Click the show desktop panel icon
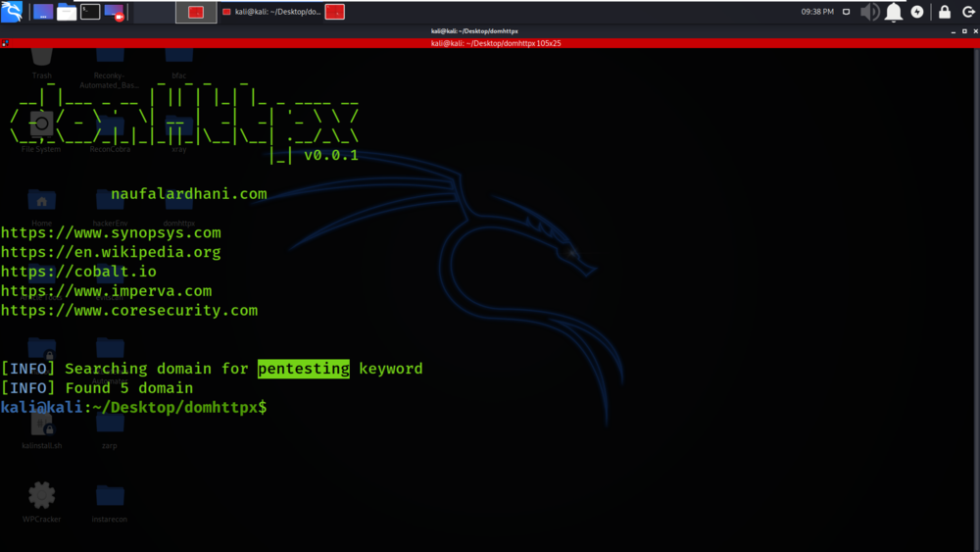Image resolution: width=980 pixels, height=552 pixels. pos(43,12)
